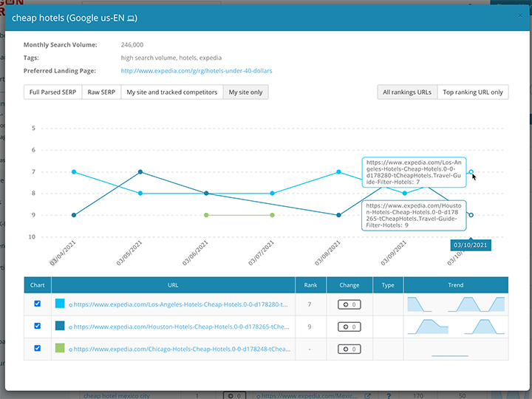Uncheck the Los Angeles URL chart checkbox
The image size is (532, 399).
(x=38, y=304)
